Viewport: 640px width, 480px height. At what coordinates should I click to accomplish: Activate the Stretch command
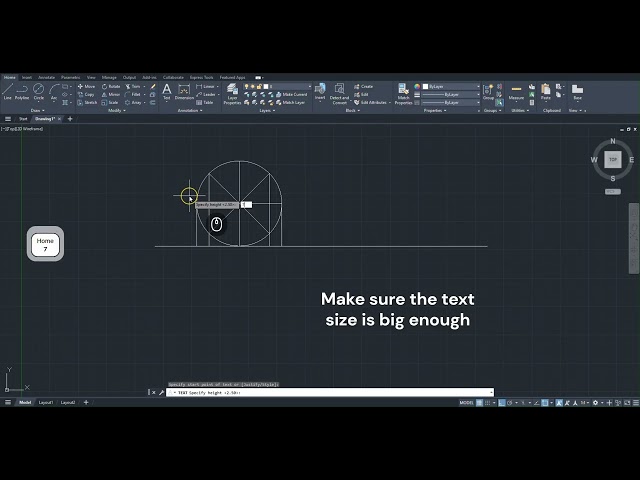pos(87,102)
